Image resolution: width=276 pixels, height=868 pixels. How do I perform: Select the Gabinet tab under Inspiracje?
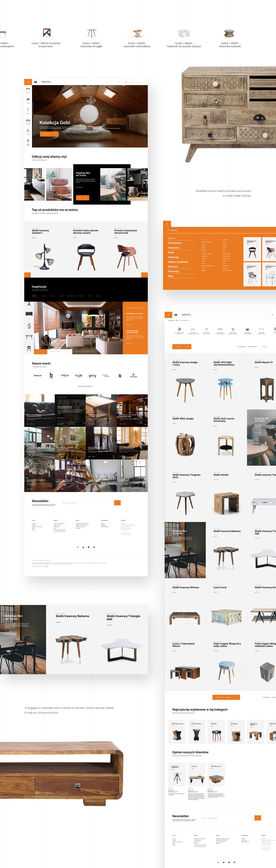click(34, 296)
